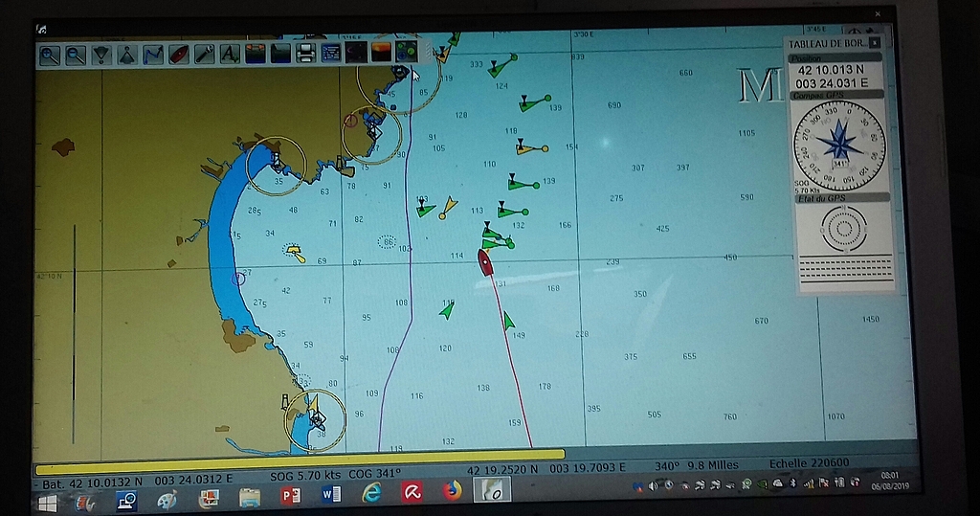This screenshot has height=516, width=980.
Task: Click COG 341° in status bar
Action: [374, 474]
